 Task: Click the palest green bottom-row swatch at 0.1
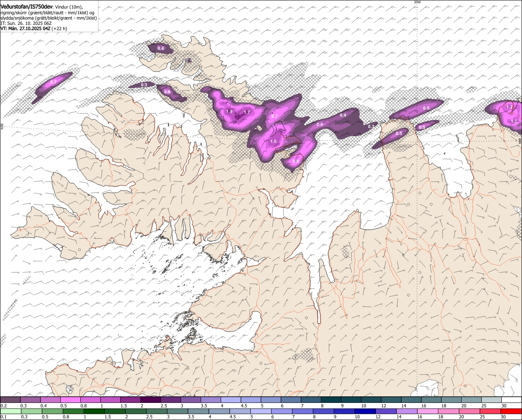click(11, 411)
